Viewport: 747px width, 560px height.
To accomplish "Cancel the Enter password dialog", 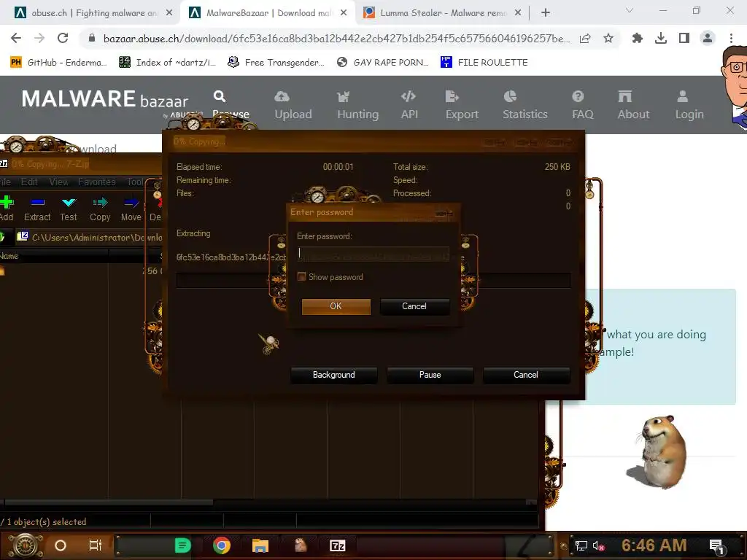I will 414,306.
